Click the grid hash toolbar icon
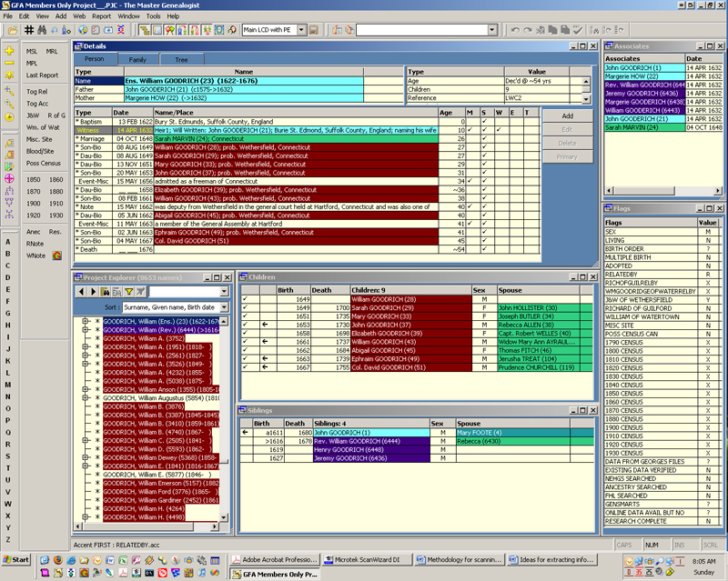 point(29,30)
